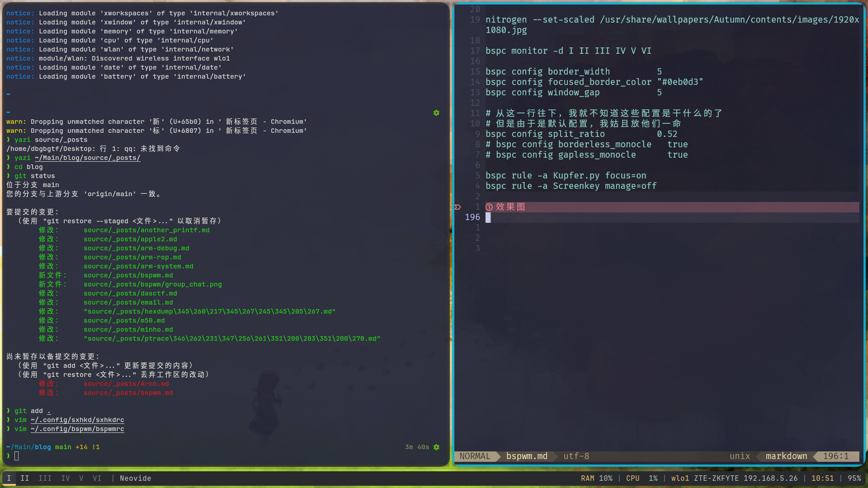Switch to workspace I in polybar
Viewport: 868px width, 488px height.
click(9, 478)
